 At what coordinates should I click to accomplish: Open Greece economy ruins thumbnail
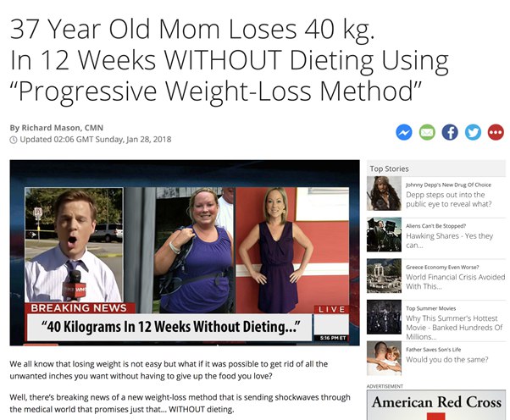384,276
